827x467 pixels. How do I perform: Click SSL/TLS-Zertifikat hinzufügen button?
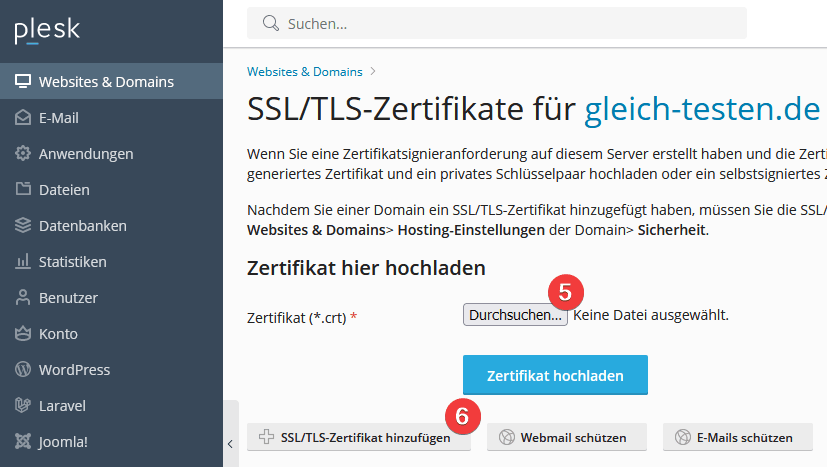[x=359, y=437]
